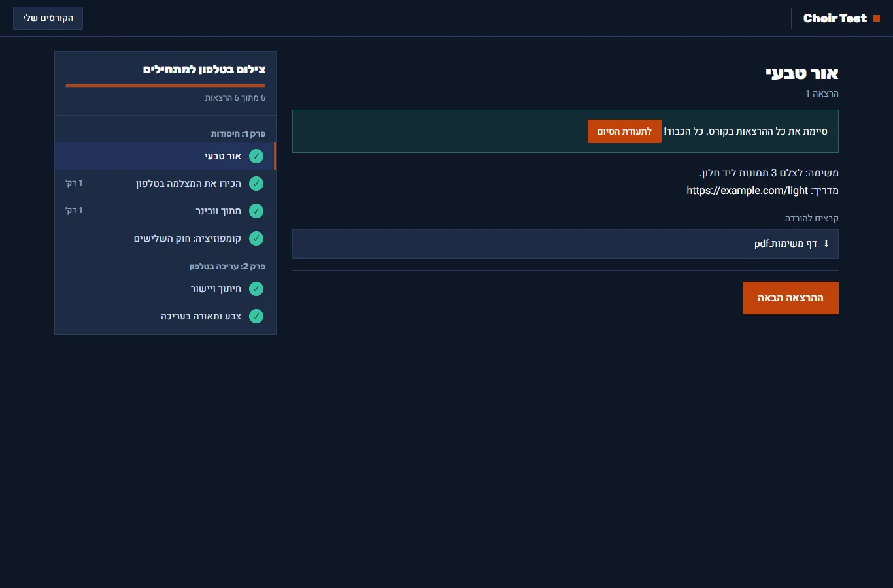The image size is (893, 588).
Task: Click the completed checkmark beside אור טבעי
Action: click(x=256, y=156)
